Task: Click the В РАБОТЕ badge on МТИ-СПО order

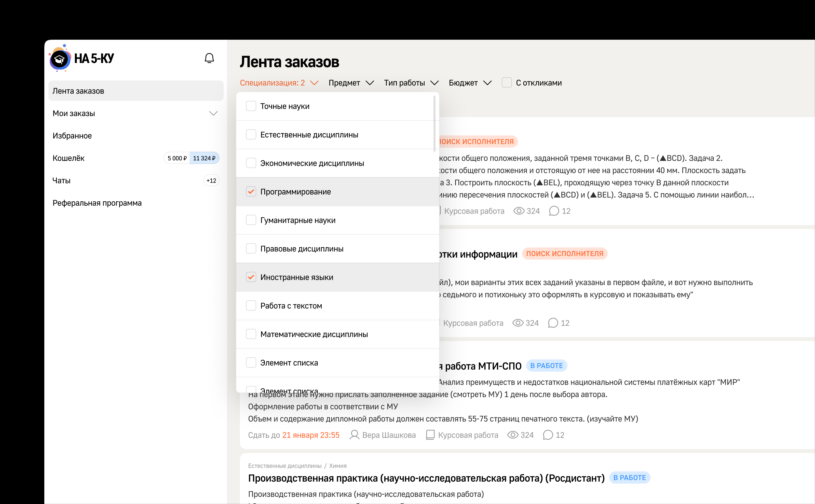Action: tap(547, 366)
